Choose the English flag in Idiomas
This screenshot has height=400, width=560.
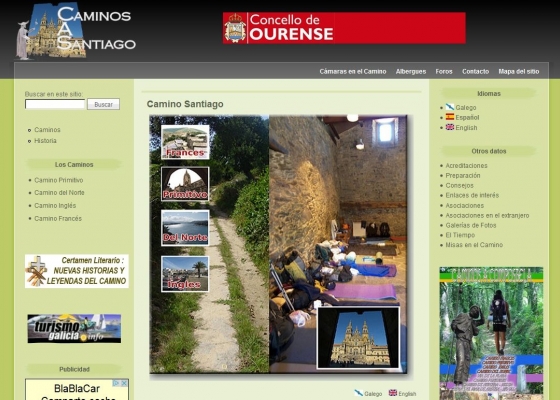(450, 127)
